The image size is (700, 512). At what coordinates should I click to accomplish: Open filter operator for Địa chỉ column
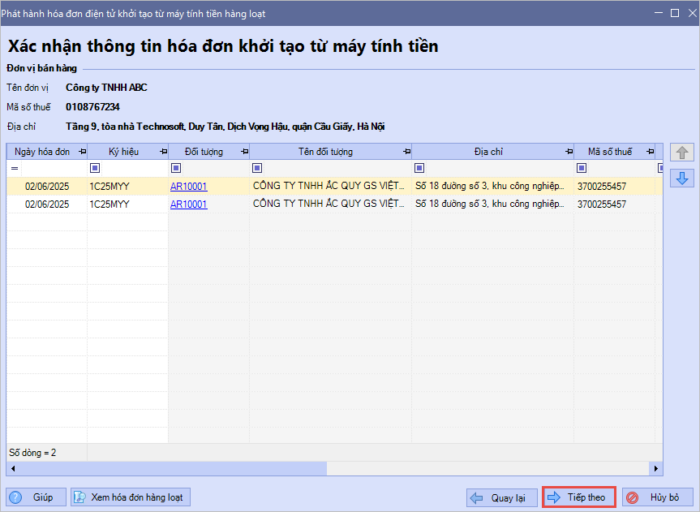[x=419, y=168]
